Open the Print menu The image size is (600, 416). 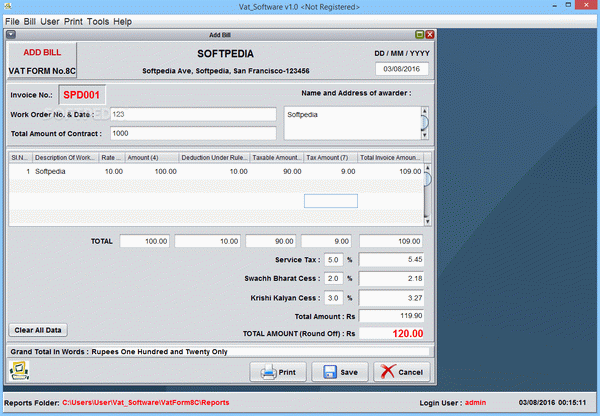point(73,21)
